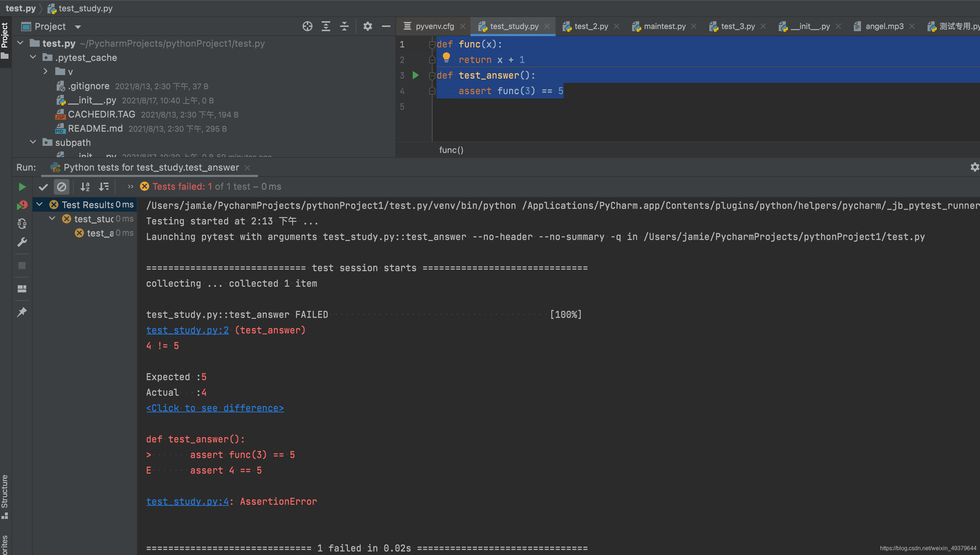Click the Collapse All icon in Project panel
This screenshot has width=980, height=555.
(x=344, y=26)
